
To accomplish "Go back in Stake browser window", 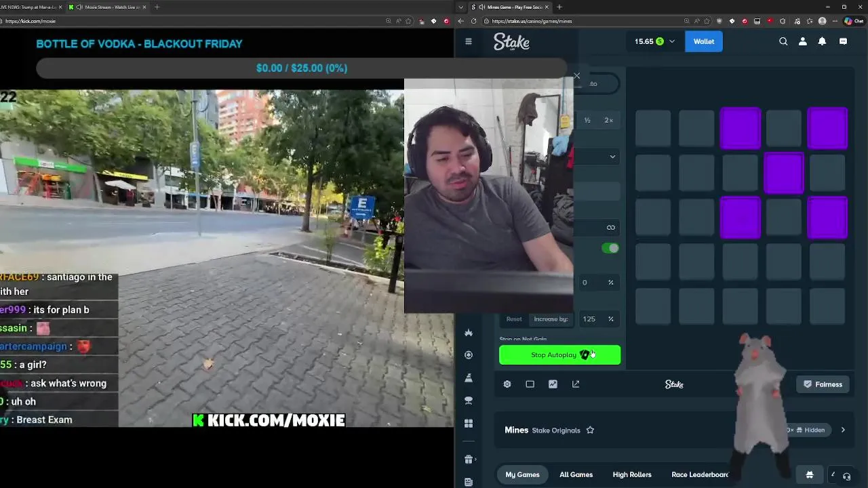I will tap(460, 21).
